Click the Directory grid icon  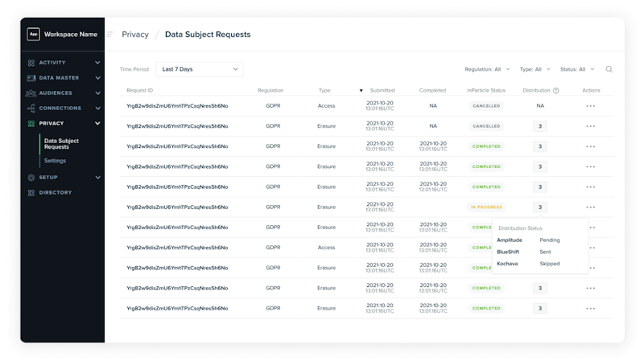pos(31,193)
